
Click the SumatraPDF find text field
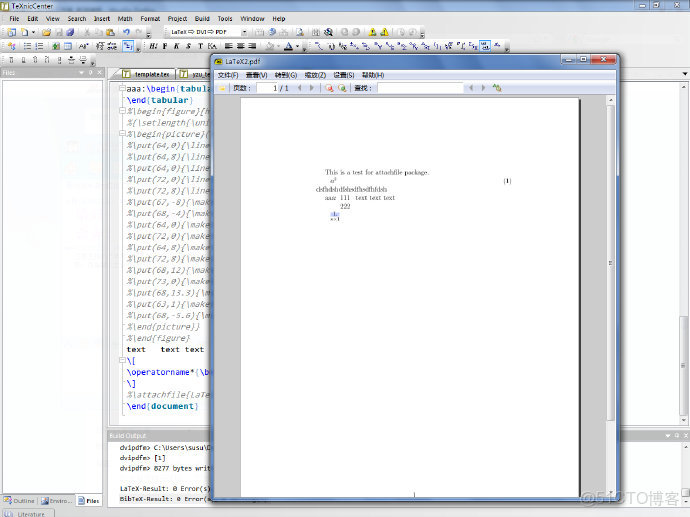pyautogui.click(x=421, y=88)
